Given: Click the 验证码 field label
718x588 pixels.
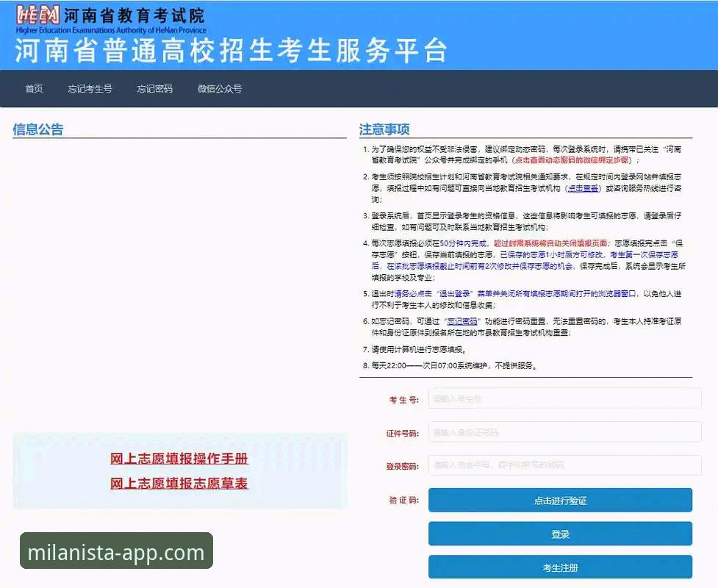Looking at the screenshot, I should (x=404, y=500).
